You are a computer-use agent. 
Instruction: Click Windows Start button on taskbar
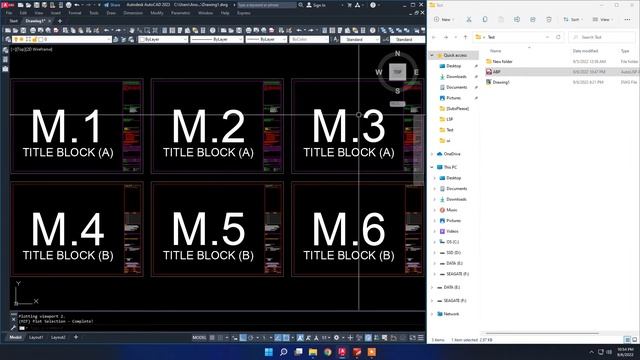[269, 352]
